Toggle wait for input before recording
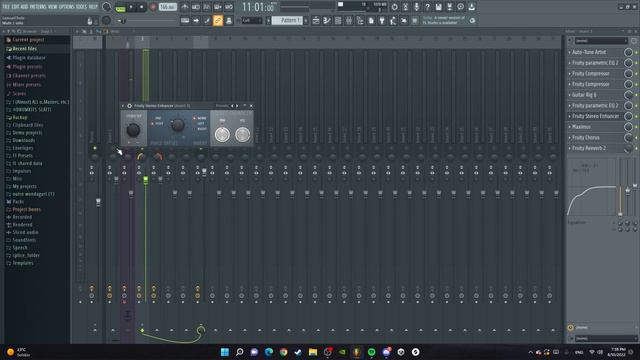The height and width of the screenshot is (360, 640). tap(196, 7)
